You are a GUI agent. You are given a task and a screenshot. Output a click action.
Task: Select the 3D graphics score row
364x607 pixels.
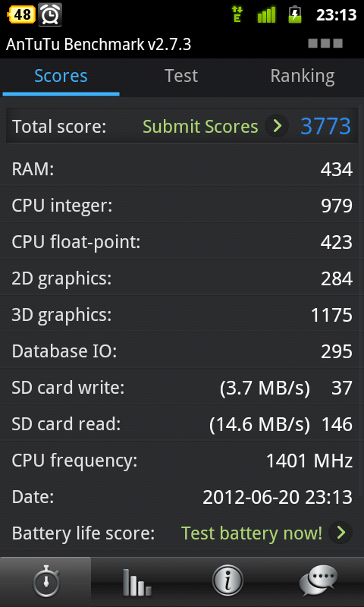click(182, 315)
